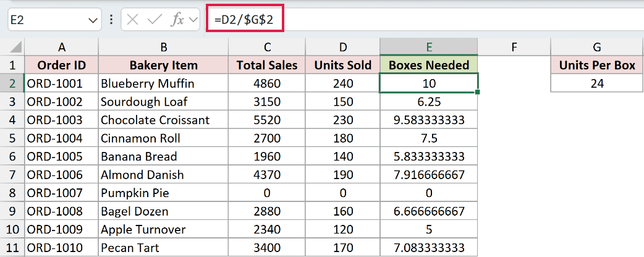
Task: Select the Cinnamon Roll cell
Action: tap(163, 138)
